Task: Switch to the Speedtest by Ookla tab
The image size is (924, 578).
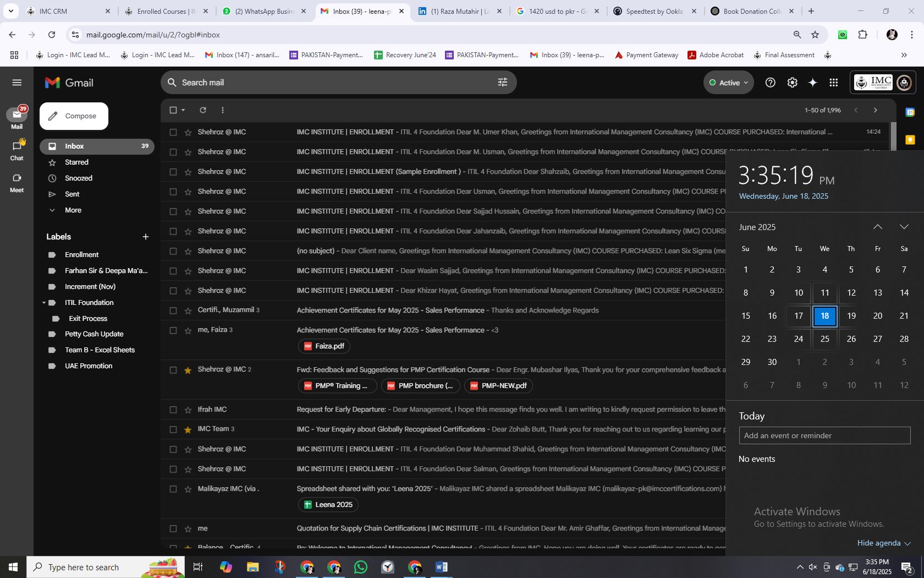Action: [x=654, y=11]
